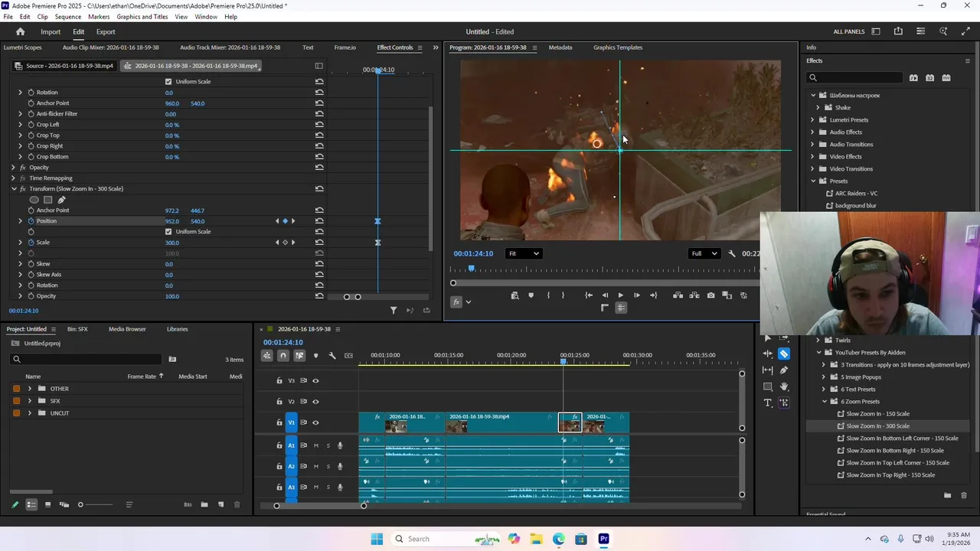Select the Razor tool in the tools panel
Viewport: 980px width, 551px height.
pyautogui.click(x=784, y=354)
